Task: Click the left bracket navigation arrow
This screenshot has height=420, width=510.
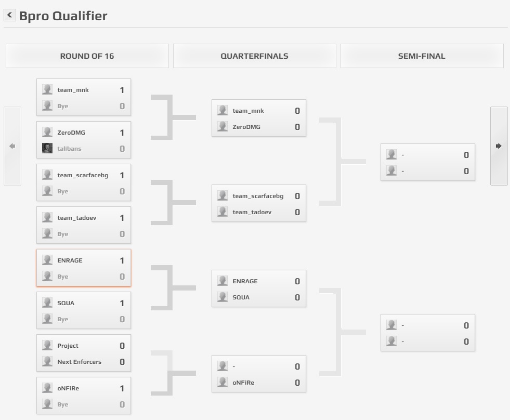Action: coord(12,146)
